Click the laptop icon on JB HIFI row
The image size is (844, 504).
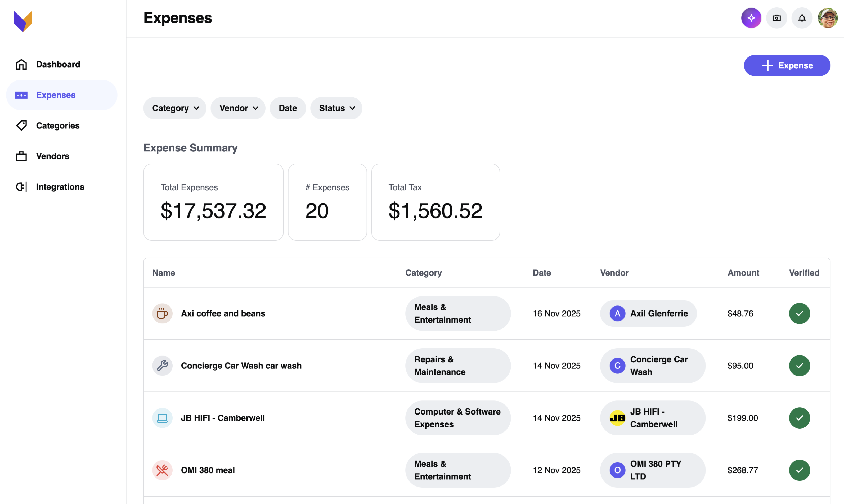tap(162, 418)
